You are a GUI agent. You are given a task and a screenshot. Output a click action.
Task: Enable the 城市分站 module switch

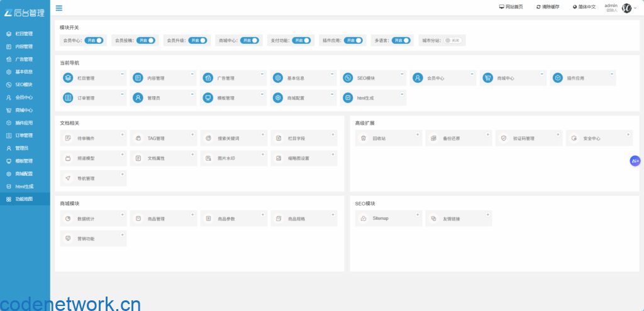click(453, 40)
